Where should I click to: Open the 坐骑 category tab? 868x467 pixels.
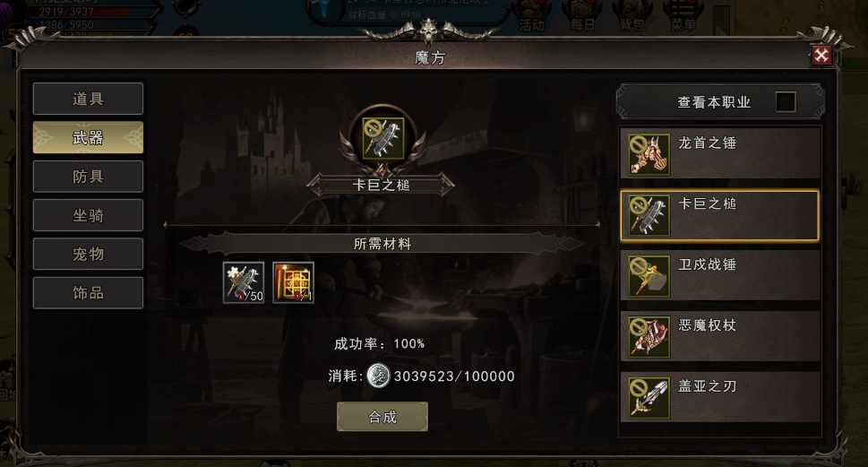tap(88, 215)
